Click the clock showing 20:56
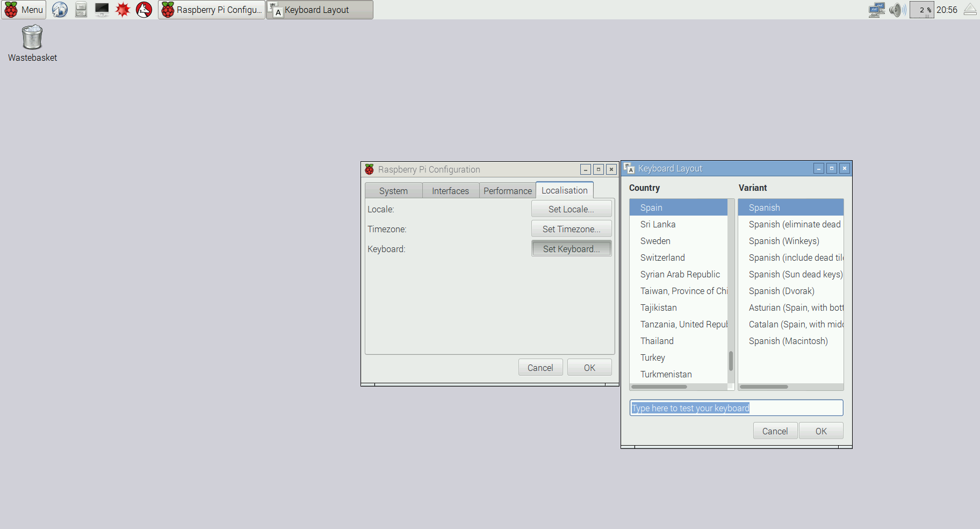This screenshot has height=529, width=980. tap(947, 10)
